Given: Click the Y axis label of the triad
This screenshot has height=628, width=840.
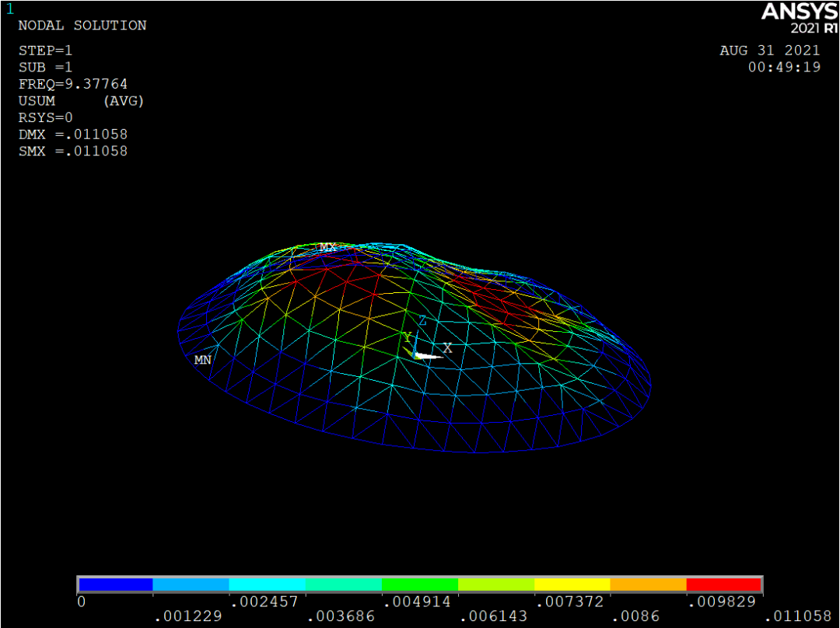Looking at the screenshot, I should point(406,337).
